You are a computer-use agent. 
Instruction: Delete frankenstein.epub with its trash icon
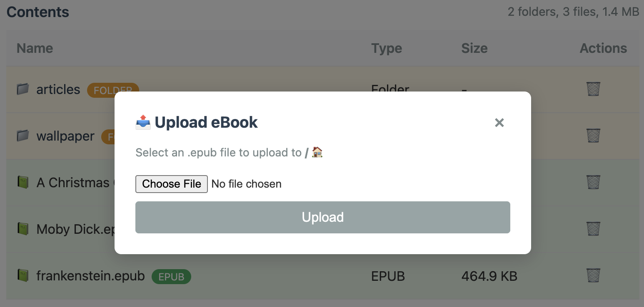click(593, 275)
